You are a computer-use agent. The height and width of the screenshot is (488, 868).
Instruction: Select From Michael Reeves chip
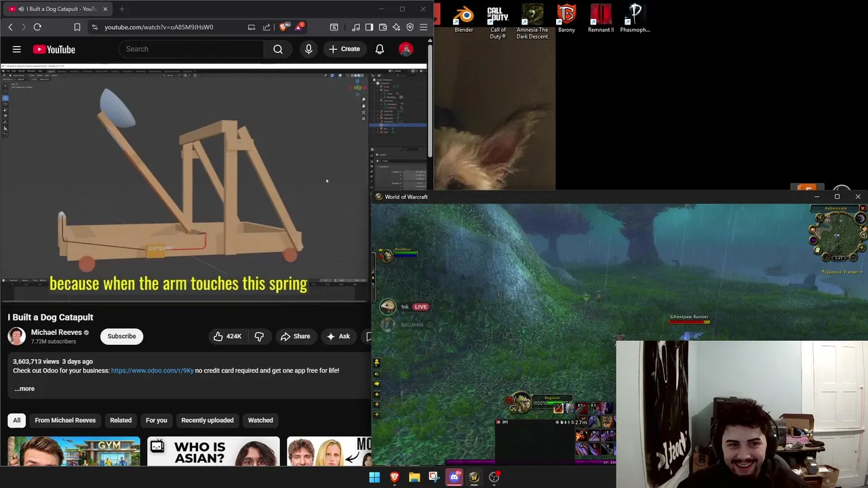coord(65,420)
